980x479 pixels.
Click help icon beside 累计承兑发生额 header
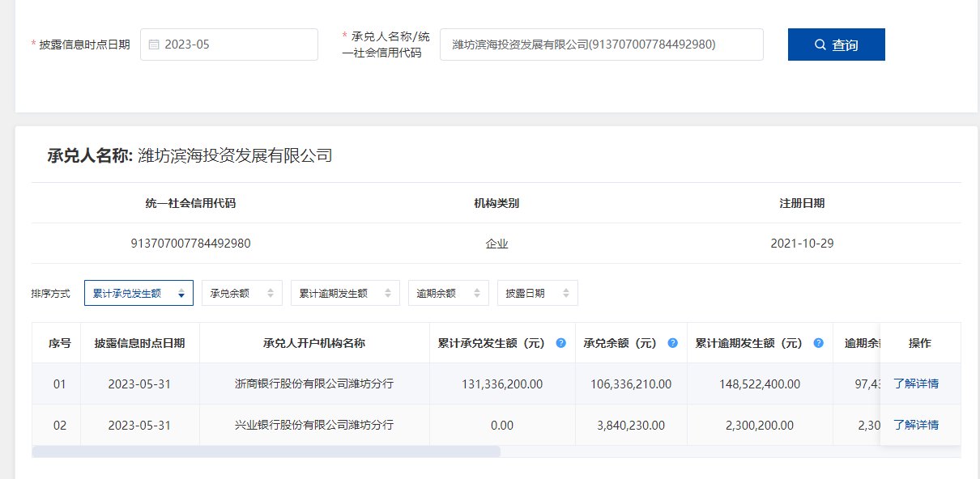[x=560, y=343]
